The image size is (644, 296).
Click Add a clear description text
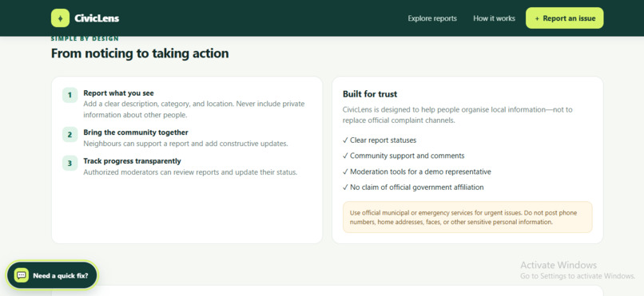194,109
